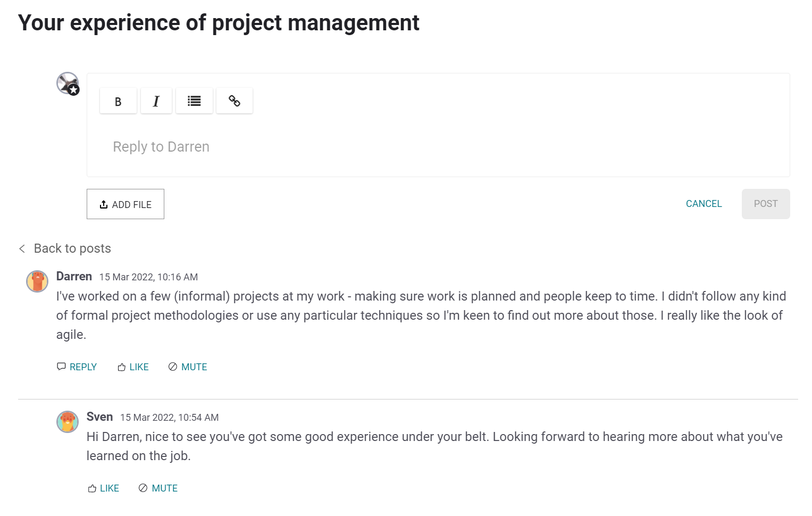812x516 pixels.
Task: Click your own avatar beside editor
Action: 68,84
